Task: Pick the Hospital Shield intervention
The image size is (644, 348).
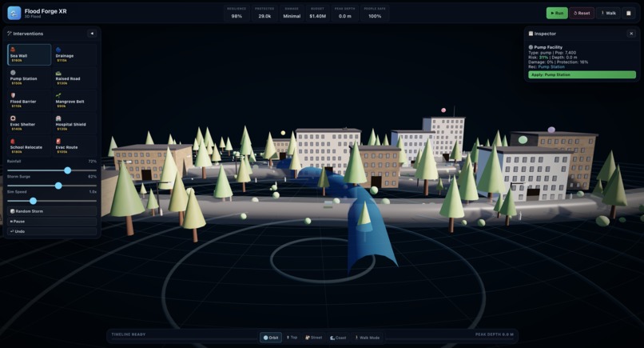Action: pos(75,123)
